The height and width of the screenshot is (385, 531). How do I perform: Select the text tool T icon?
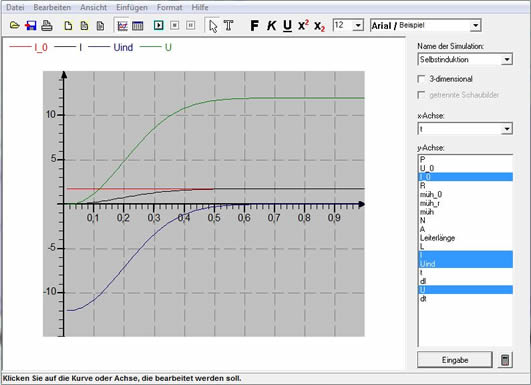229,25
